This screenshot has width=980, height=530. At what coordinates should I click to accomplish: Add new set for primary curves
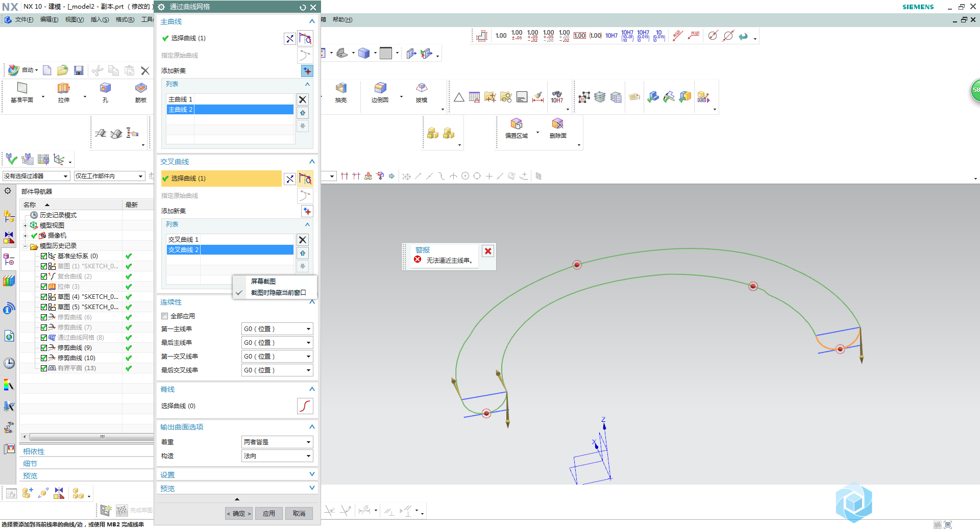307,71
